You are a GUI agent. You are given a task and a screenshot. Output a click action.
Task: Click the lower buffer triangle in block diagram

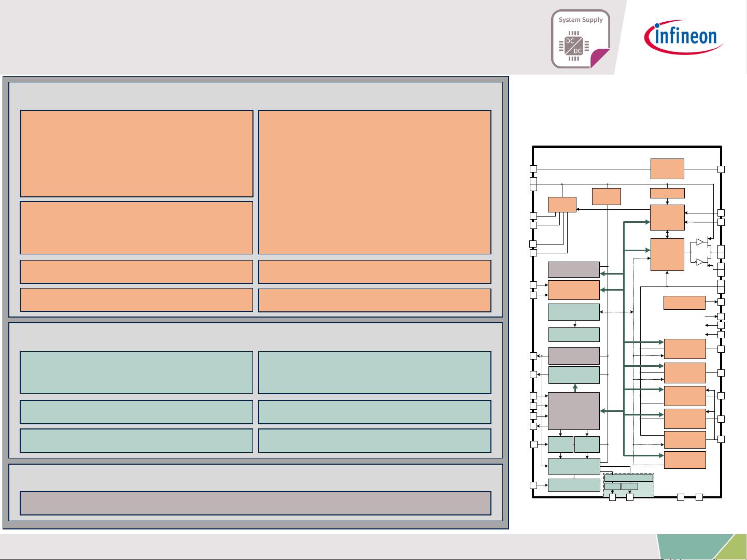coord(700,262)
